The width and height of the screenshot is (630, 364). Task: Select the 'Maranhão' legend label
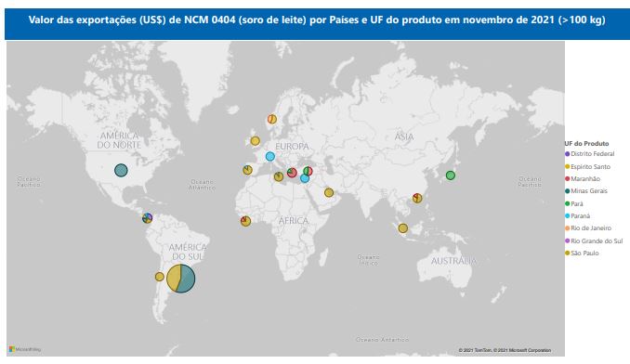click(585, 178)
